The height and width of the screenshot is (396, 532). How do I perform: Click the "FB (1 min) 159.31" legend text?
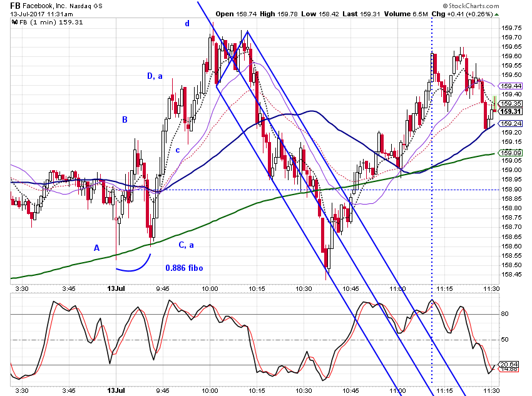(x=51, y=23)
